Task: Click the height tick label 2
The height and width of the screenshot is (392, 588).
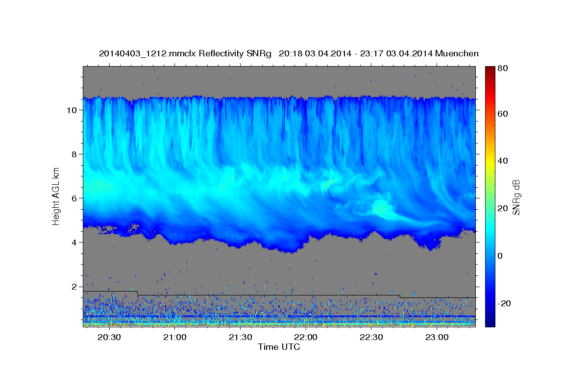Action: (x=74, y=286)
